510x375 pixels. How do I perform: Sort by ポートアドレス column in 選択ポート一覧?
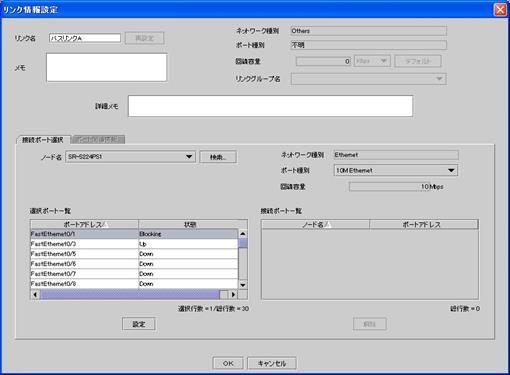pos(84,224)
